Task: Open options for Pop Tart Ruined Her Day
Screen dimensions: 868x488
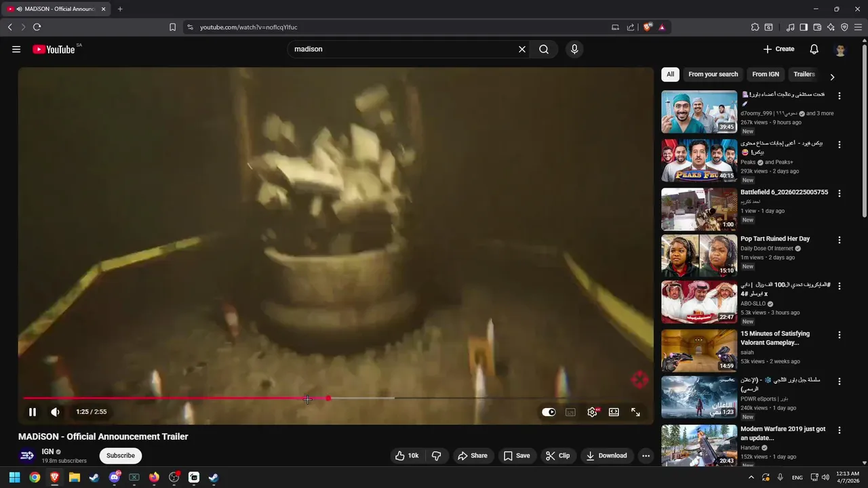Action: pos(840,240)
